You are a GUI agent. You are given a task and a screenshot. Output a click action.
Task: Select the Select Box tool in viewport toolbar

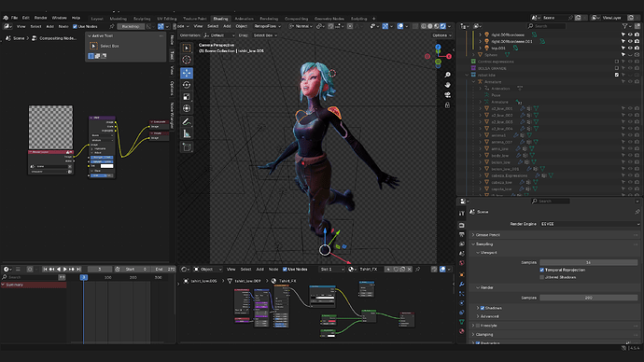point(187,48)
